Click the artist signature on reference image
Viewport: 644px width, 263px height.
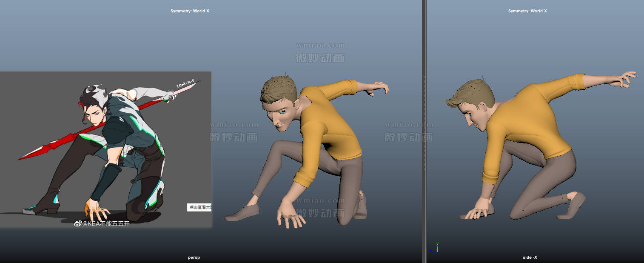[185, 83]
